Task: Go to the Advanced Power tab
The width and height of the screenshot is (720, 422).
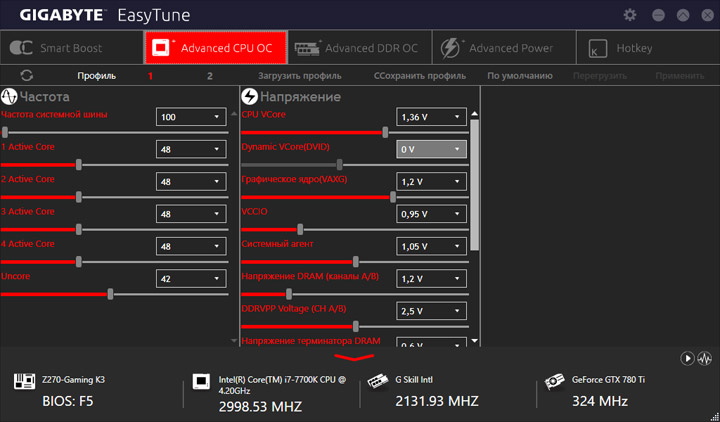Action: click(504, 48)
